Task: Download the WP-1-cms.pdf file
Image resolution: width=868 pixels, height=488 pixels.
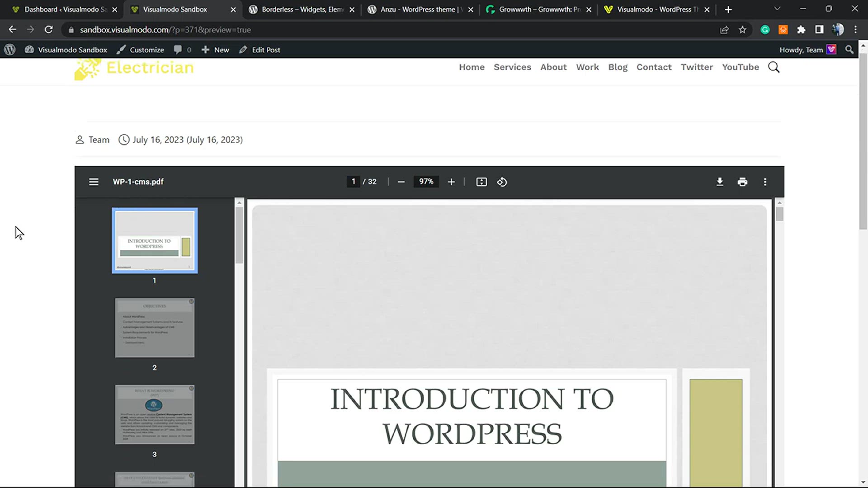Action: (x=720, y=182)
